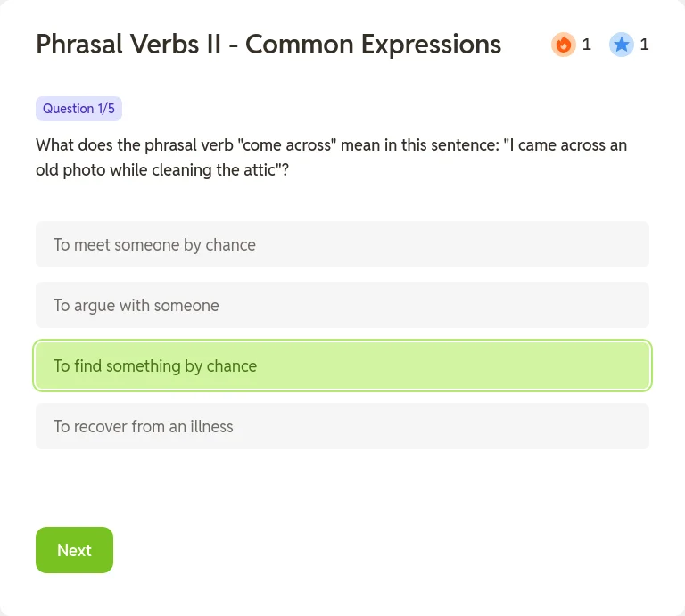This screenshot has width=685, height=616.
Task: Click the word "meet" in the first option
Action: pos(92,245)
